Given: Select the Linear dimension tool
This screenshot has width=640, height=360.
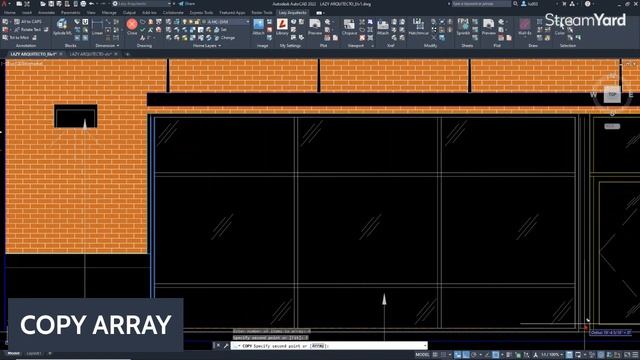Looking at the screenshot, I should point(98,27).
